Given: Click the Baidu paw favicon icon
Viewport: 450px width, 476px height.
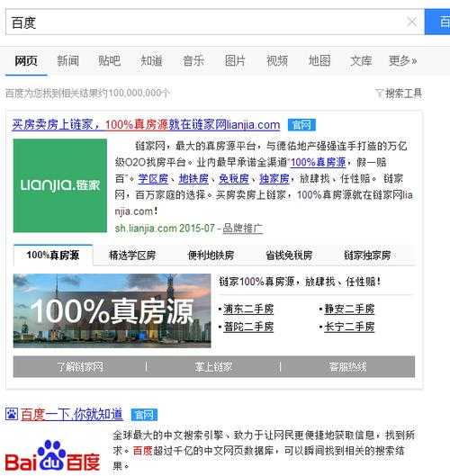Looking at the screenshot, I should coord(12,414).
